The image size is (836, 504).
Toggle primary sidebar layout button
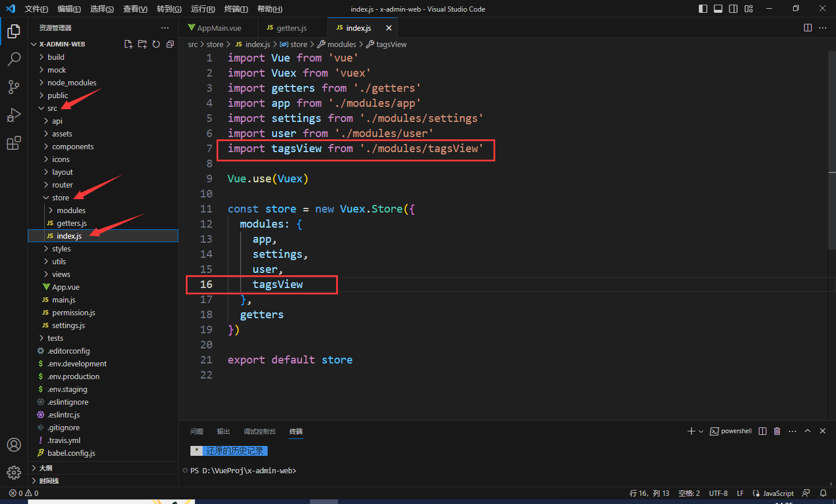(703, 9)
